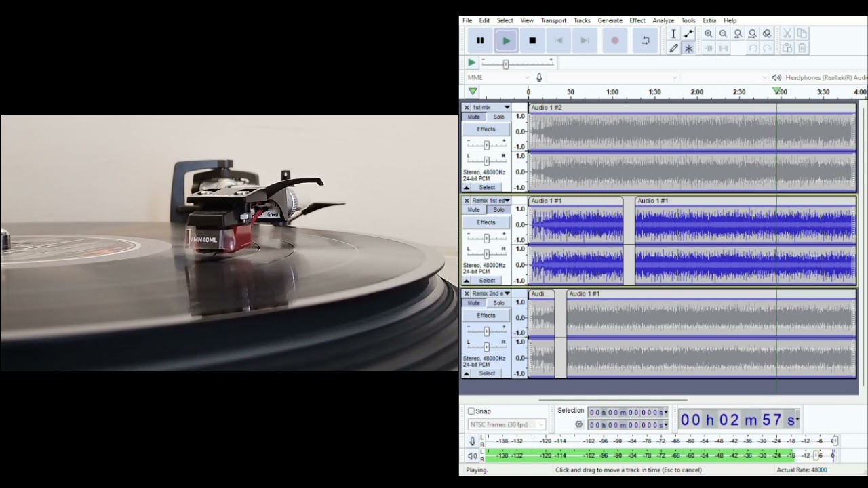Click the microphone recording device icon
Image resolution: width=868 pixels, height=488 pixels.
(x=539, y=77)
